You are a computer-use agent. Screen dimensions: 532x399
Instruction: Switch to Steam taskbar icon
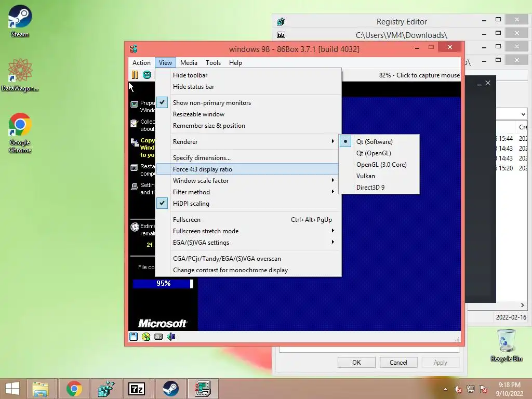[x=170, y=389]
